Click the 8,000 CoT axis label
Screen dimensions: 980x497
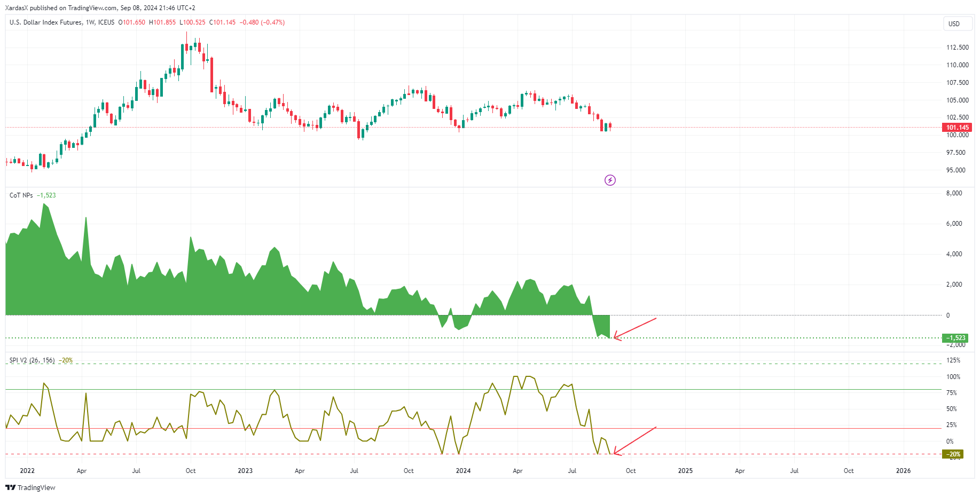(954, 193)
